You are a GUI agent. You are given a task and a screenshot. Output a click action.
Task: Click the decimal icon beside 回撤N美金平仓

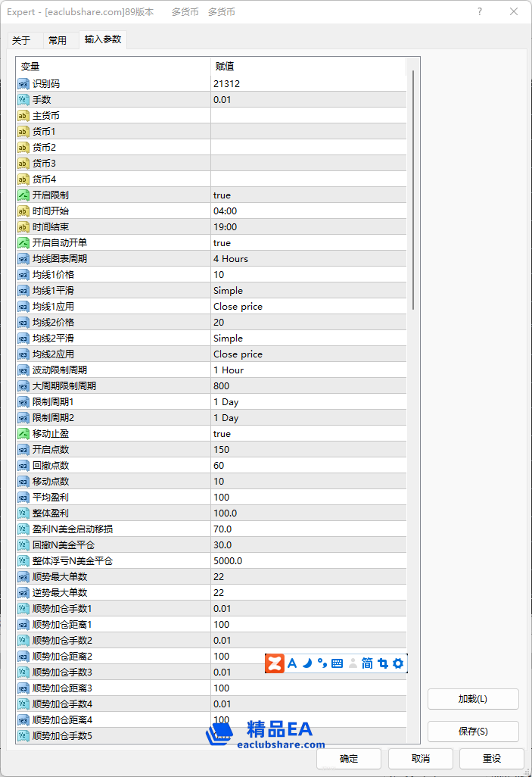click(23, 545)
